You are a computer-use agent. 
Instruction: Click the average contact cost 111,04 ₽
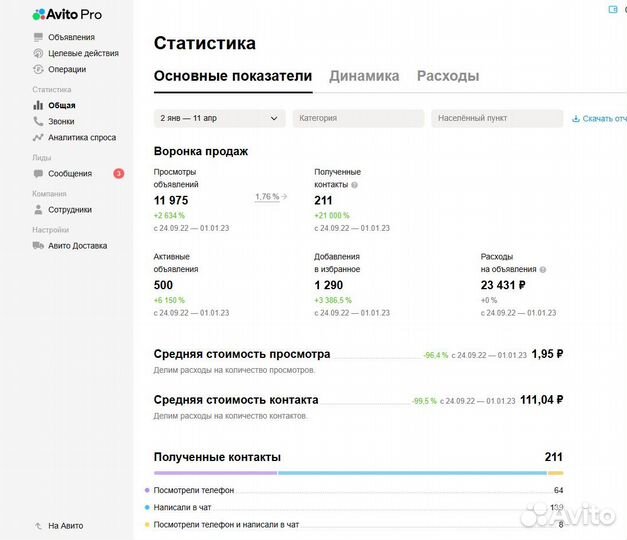click(x=541, y=400)
